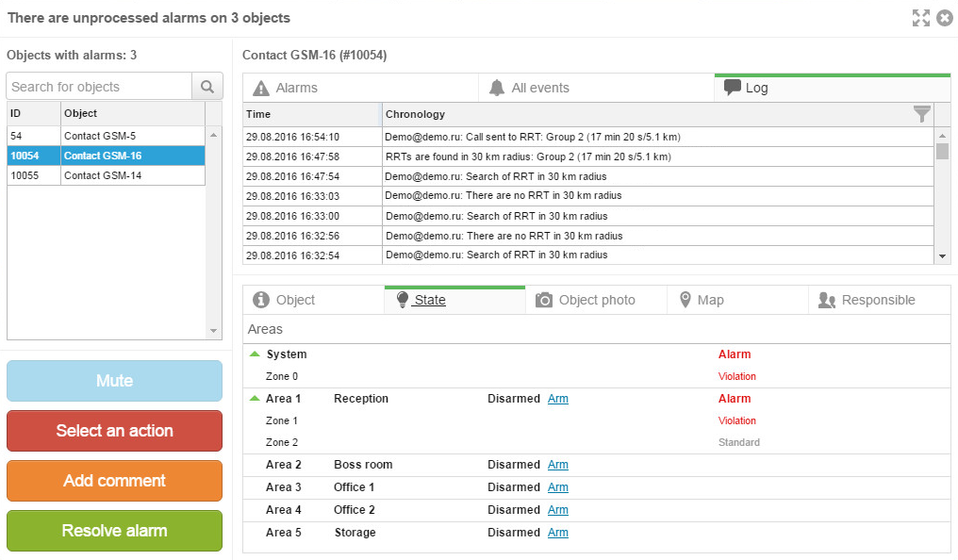Close the alarm window with X icon
The image size is (958, 560).
pyautogui.click(x=945, y=18)
